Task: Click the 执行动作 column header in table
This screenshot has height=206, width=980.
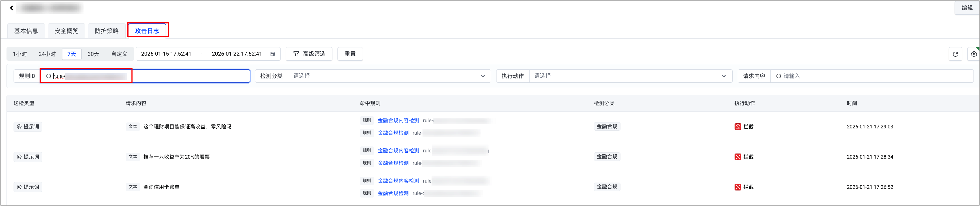Action: 744,103
